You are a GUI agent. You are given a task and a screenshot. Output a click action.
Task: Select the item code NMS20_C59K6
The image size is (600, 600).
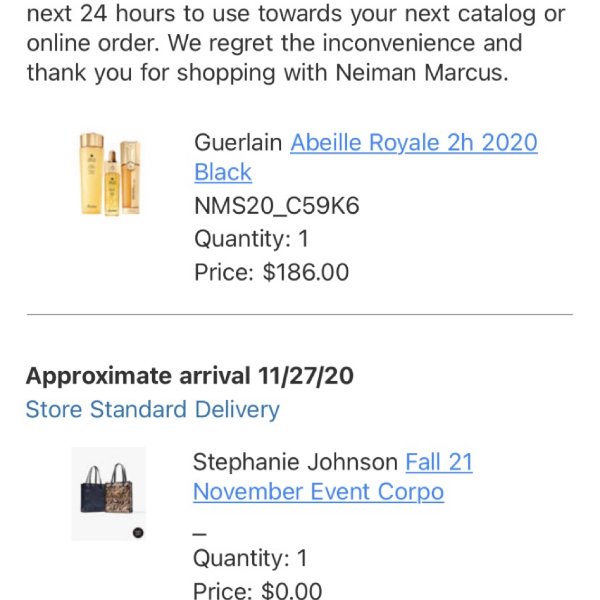277,205
